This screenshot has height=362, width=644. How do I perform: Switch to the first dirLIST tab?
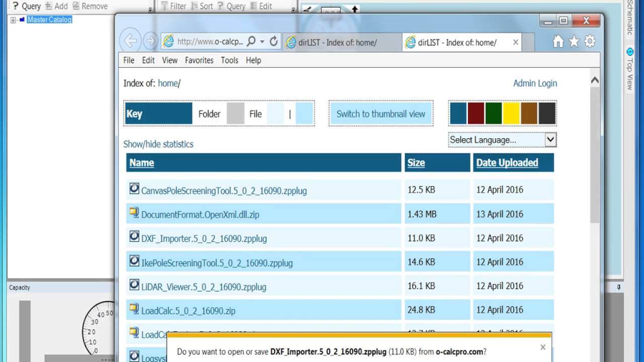click(342, 42)
